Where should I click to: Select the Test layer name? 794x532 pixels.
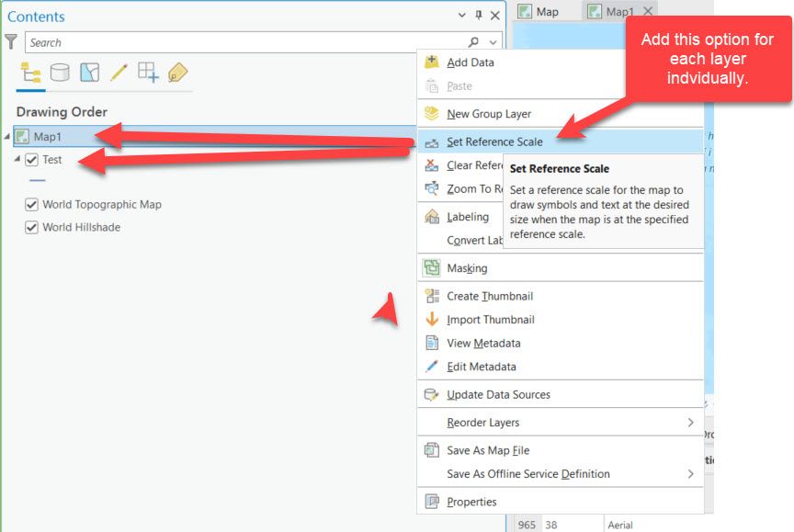(x=52, y=160)
